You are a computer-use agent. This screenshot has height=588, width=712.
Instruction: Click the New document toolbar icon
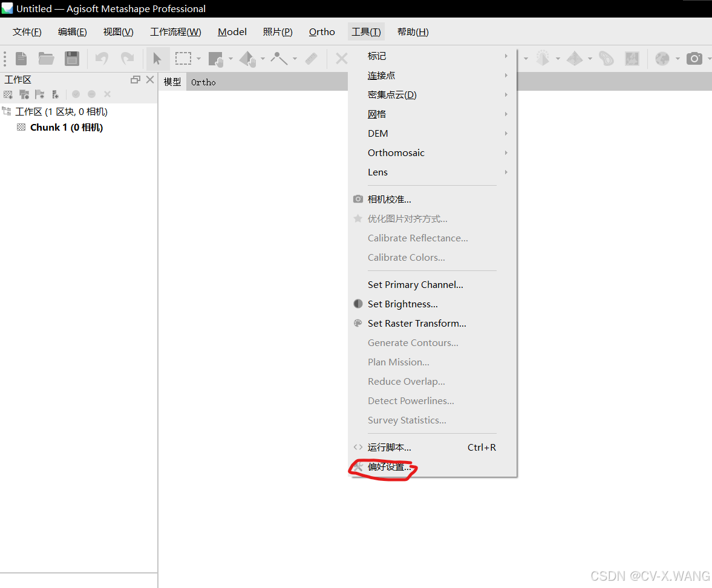(21, 59)
